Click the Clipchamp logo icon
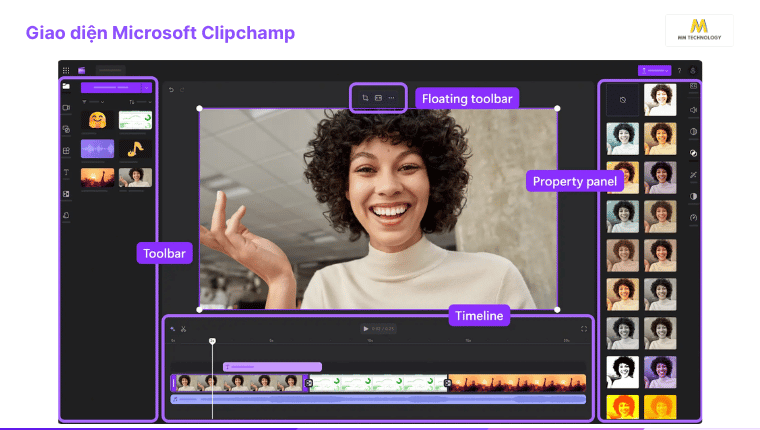This screenshot has width=760, height=430. 81,70
